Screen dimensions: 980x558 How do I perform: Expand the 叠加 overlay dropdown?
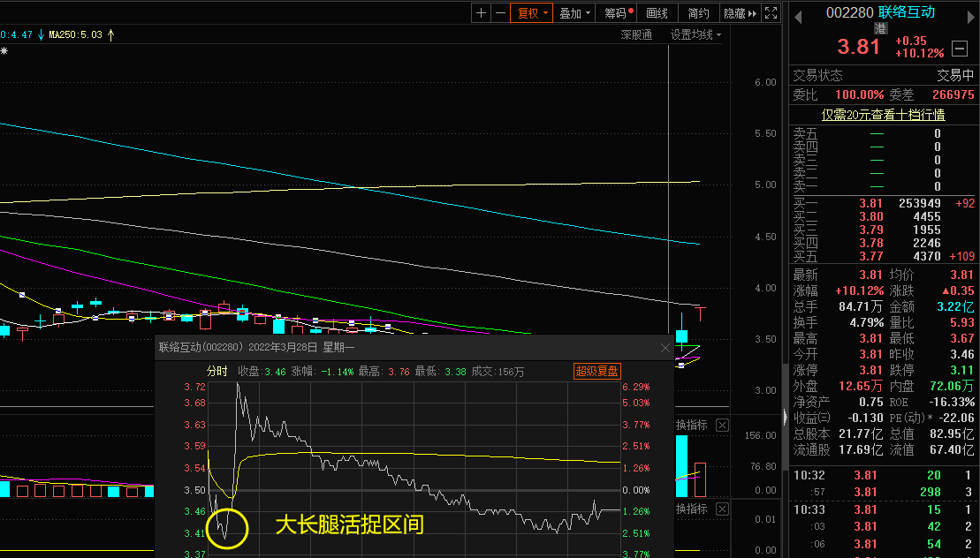[x=575, y=13]
